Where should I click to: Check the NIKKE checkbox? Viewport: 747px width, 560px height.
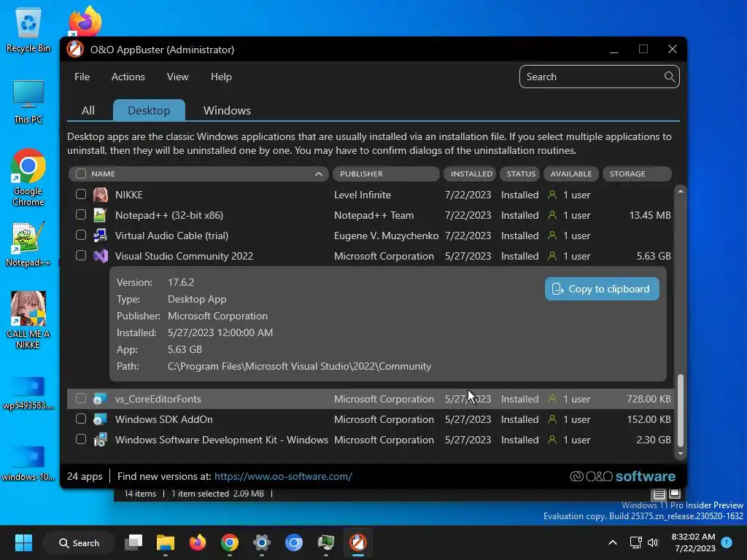point(81,194)
